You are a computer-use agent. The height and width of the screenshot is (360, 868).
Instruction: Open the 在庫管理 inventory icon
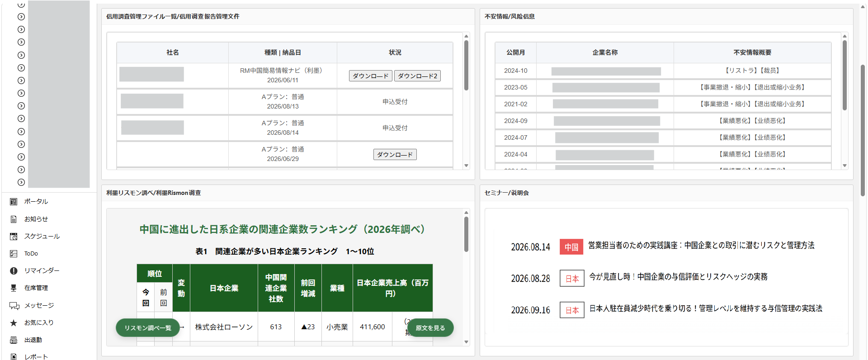[14, 288]
